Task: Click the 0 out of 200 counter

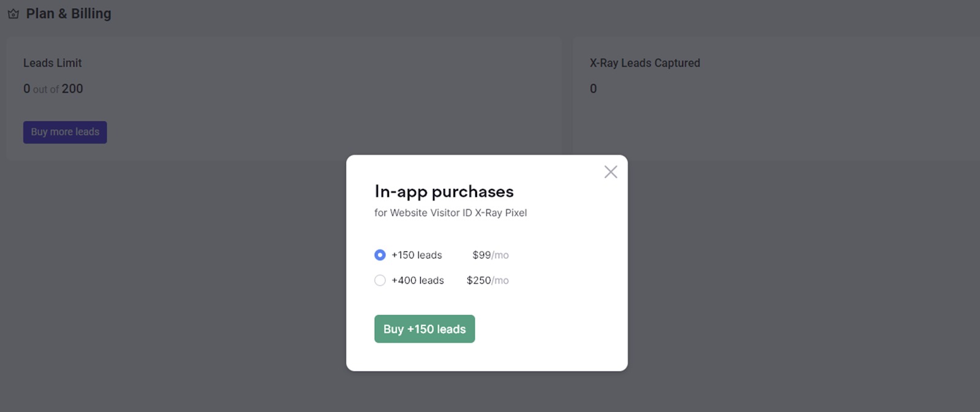Action: [53, 89]
